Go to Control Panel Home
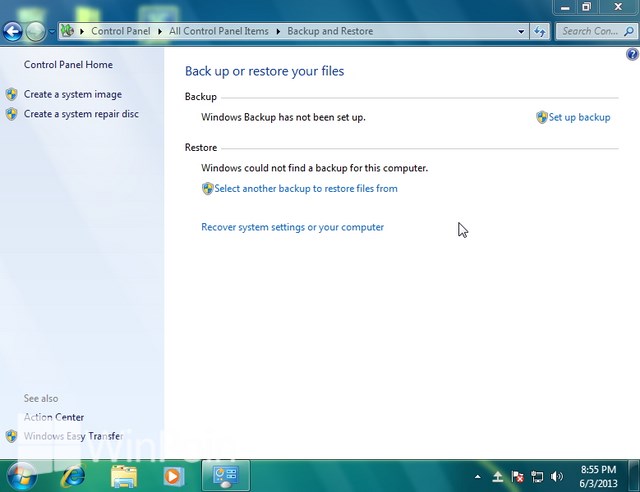Viewport: 640px width, 492px height. click(x=68, y=65)
